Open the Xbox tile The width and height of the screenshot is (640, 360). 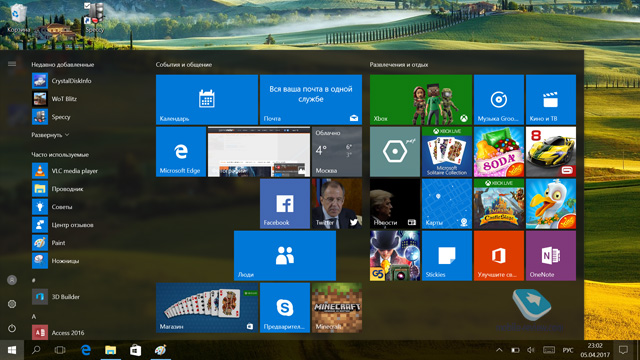click(x=421, y=100)
